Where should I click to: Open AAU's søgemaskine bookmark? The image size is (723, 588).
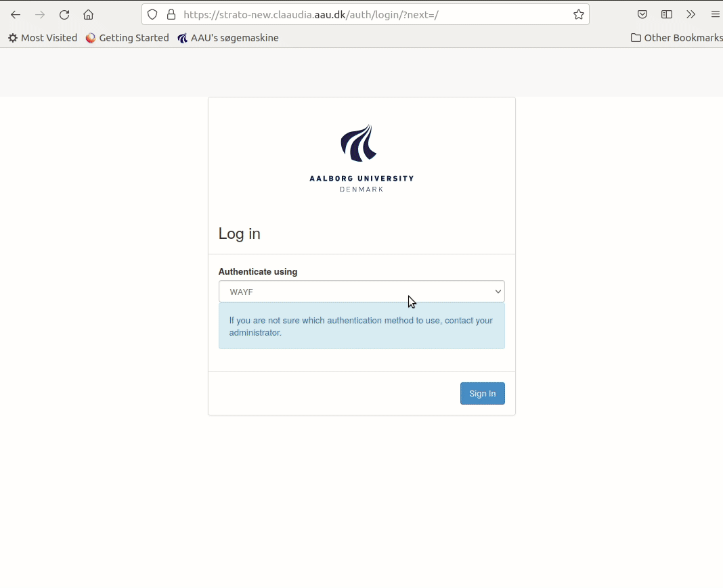[x=228, y=38]
